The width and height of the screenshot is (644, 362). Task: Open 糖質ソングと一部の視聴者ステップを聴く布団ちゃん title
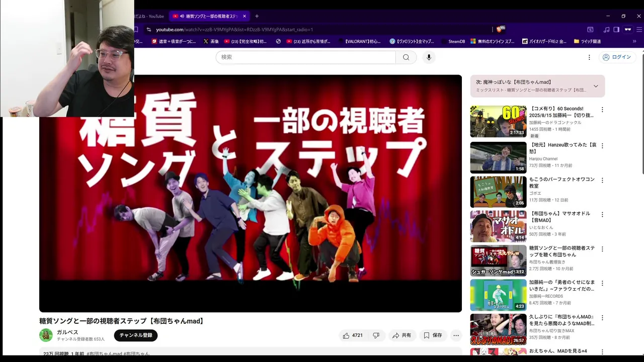coord(562,251)
